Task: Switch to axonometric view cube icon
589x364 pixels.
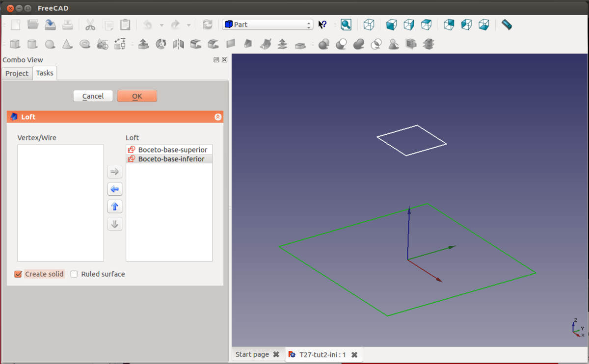Action: point(369,25)
